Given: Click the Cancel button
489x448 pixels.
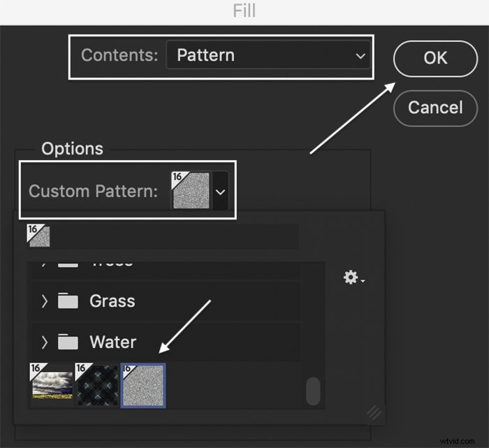Looking at the screenshot, I should click(x=435, y=108).
